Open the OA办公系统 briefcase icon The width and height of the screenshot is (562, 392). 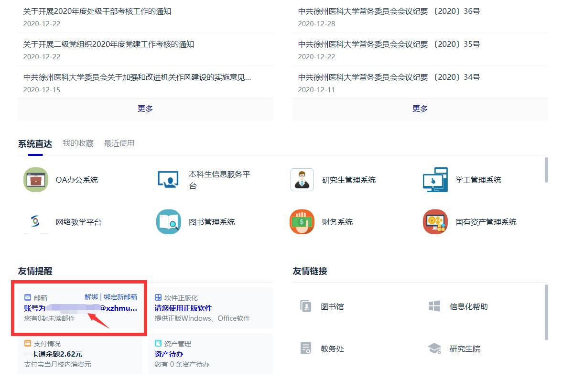36,180
